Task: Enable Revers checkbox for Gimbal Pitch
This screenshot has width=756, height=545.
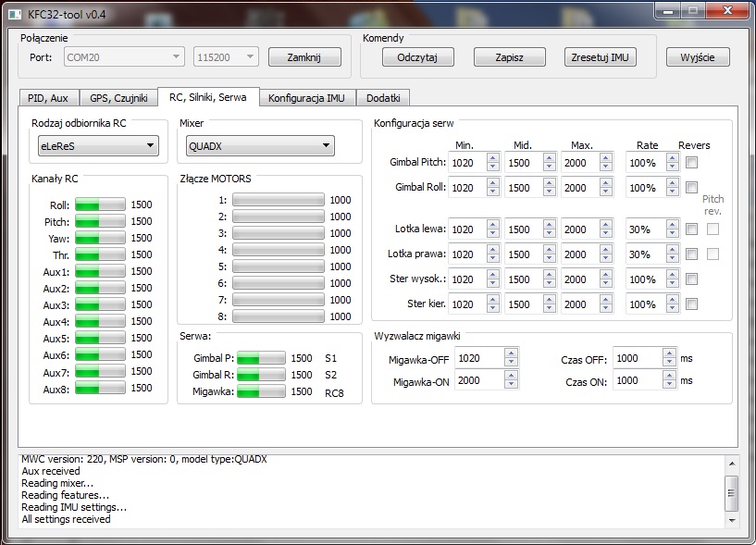Action: (692, 163)
